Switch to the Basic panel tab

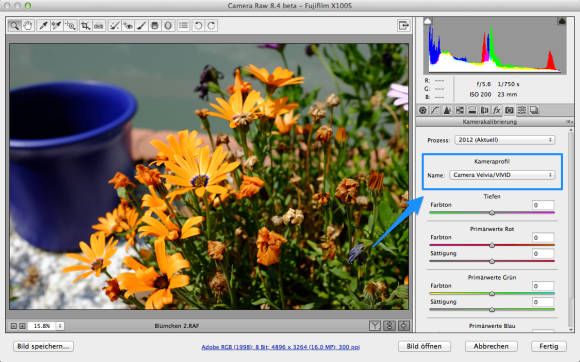[423, 110]
